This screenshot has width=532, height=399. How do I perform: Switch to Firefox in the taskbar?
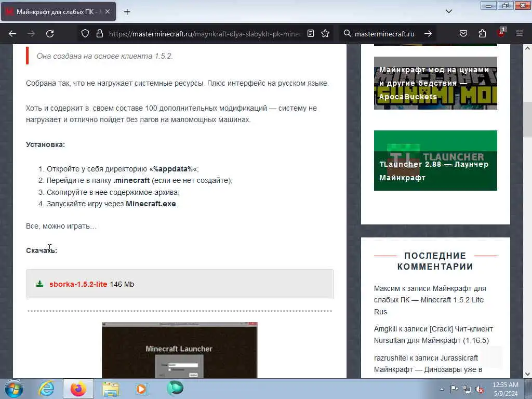point(78,389)
